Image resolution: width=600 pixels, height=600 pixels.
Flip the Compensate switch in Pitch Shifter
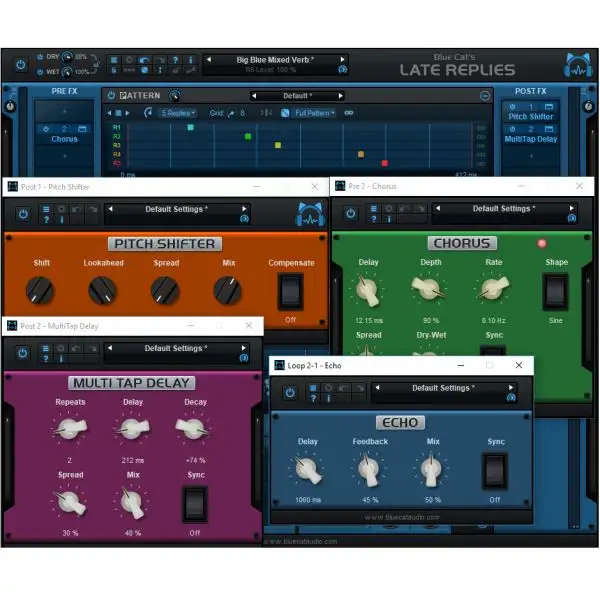pos(290,292)
